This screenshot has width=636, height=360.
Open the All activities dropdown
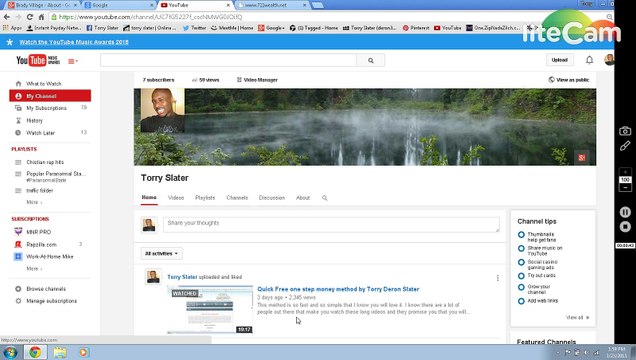pos(161,253)
